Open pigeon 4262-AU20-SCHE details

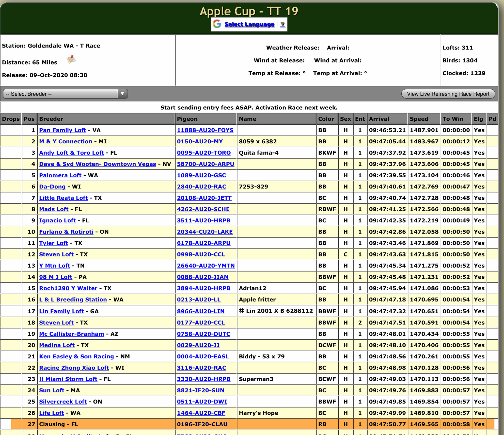pos(203,210)
